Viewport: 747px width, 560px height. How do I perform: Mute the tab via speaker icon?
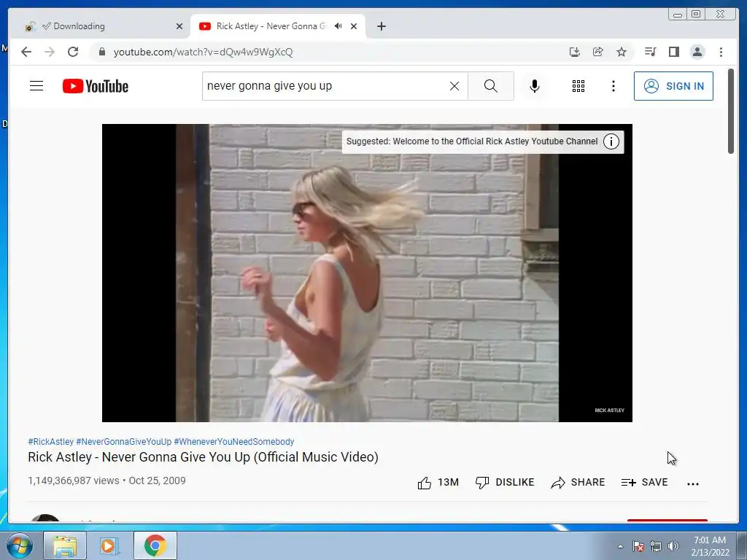[x=338, y=26]
